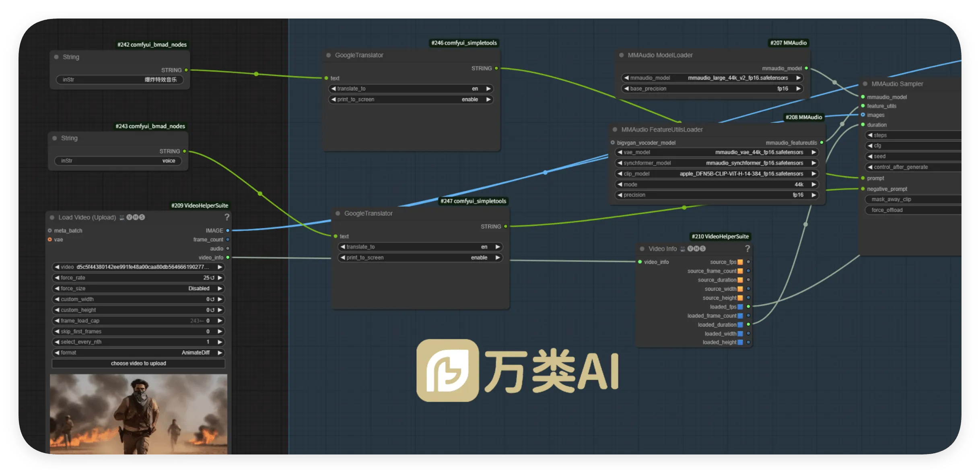The height and width of the screenshot is (473, 980).
Task: Click the bigvgan_vocoder_model input socket
Action: [613, 143]
